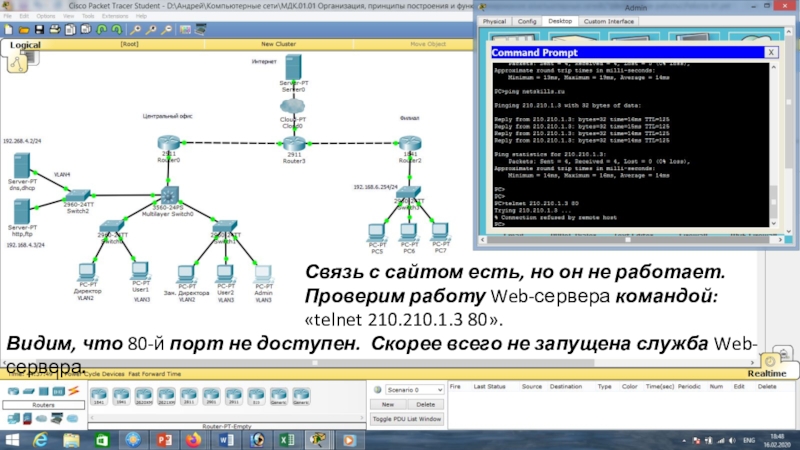Image resolution: width=800 pixels, height=450 pixels.
Task: Open the Scenario 0 dropdown
Action: point(414,390)
